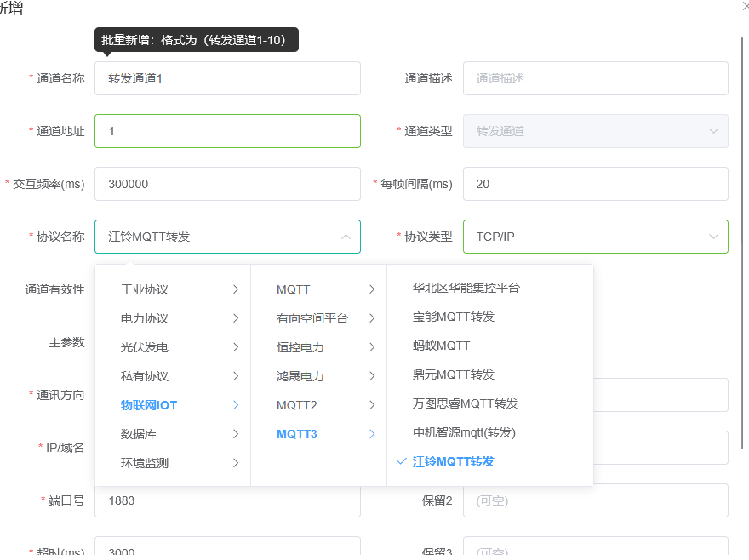Screen dimensions: 749x560
Task: Expand the 私有协议 chevron
Action: tap(235, 376)
